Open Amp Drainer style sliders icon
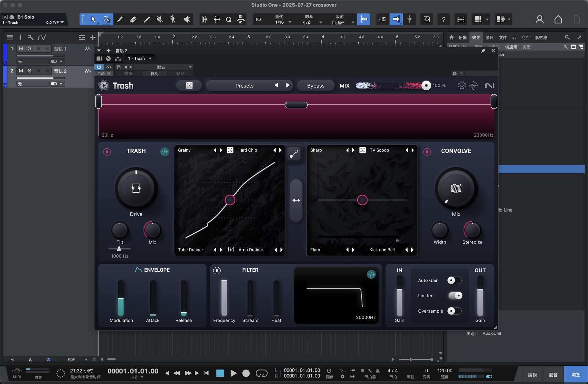 pos(231,250)
